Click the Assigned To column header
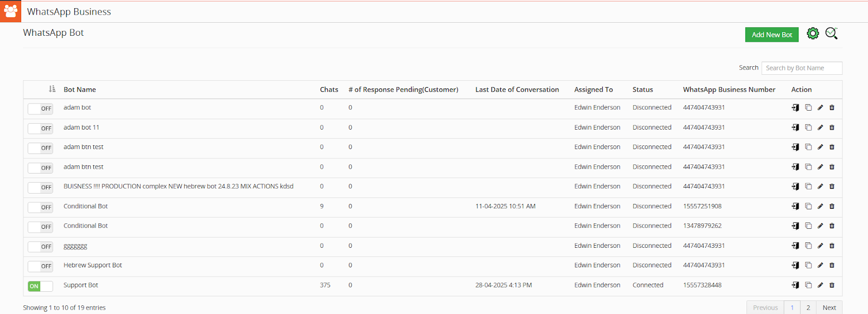 593,89
